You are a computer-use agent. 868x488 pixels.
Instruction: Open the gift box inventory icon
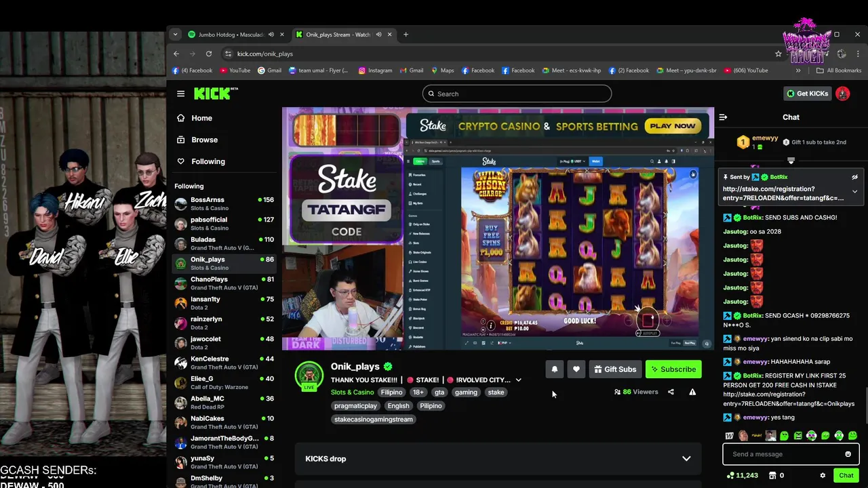pyautogui.click(x=772, y=475)
